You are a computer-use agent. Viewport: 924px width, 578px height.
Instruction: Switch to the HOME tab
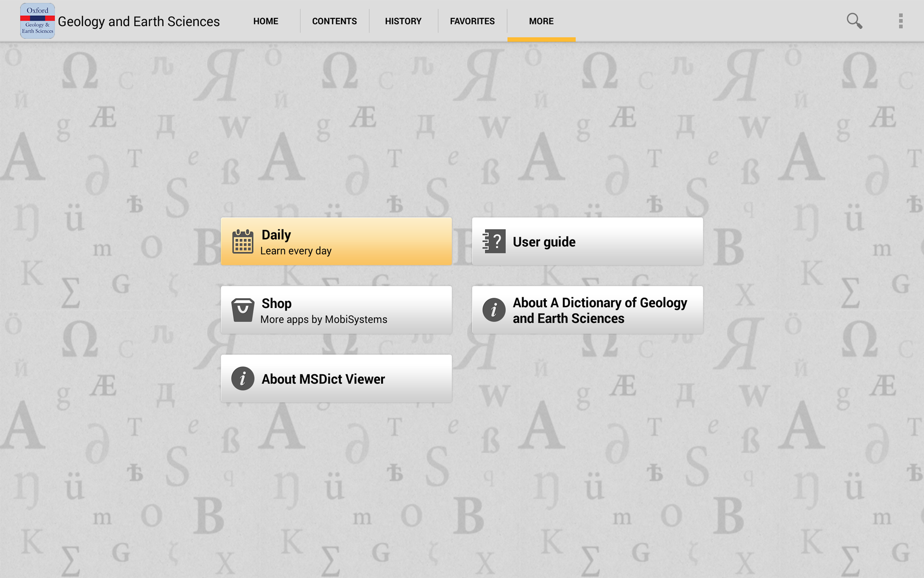[x=266, y=21]
